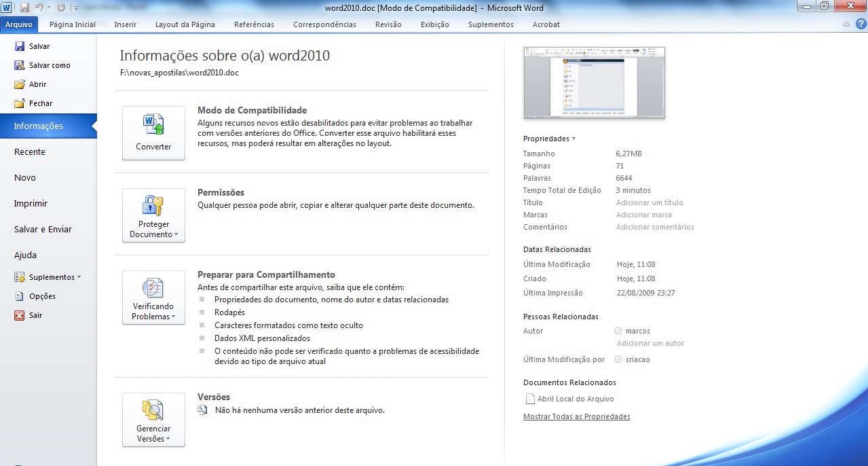The image size is (868, 466).
Task: Expand the Propriedades dropdown arrow
Action: (573, 139)
